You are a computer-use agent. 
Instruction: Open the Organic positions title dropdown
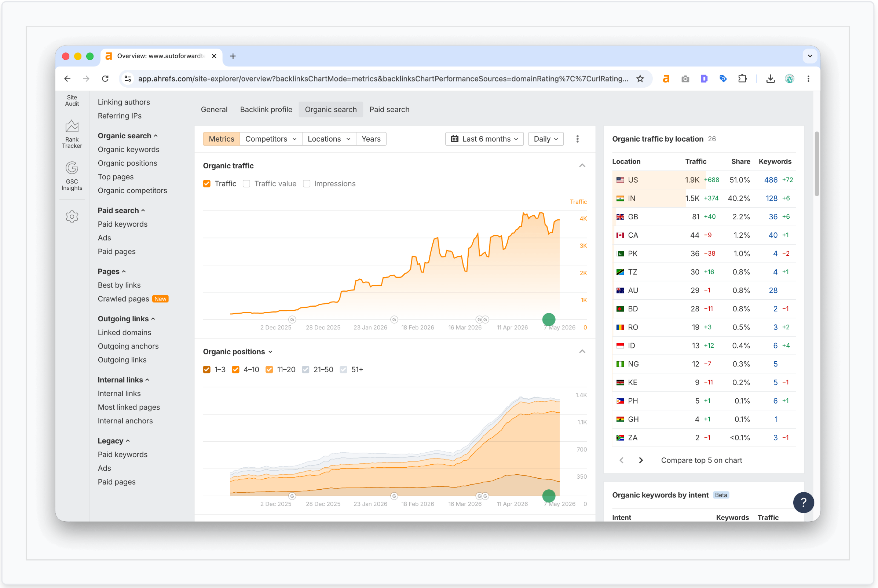pyautogui.click(x=238, y=352)
